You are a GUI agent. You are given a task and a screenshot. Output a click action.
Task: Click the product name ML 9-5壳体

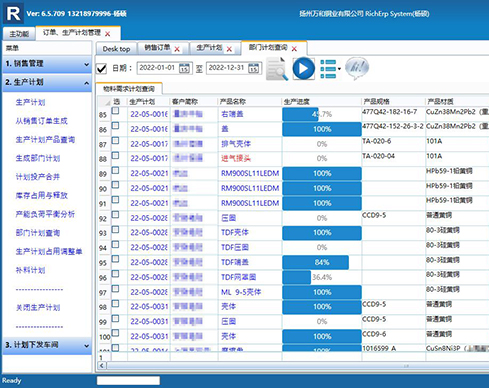[241, 292]
